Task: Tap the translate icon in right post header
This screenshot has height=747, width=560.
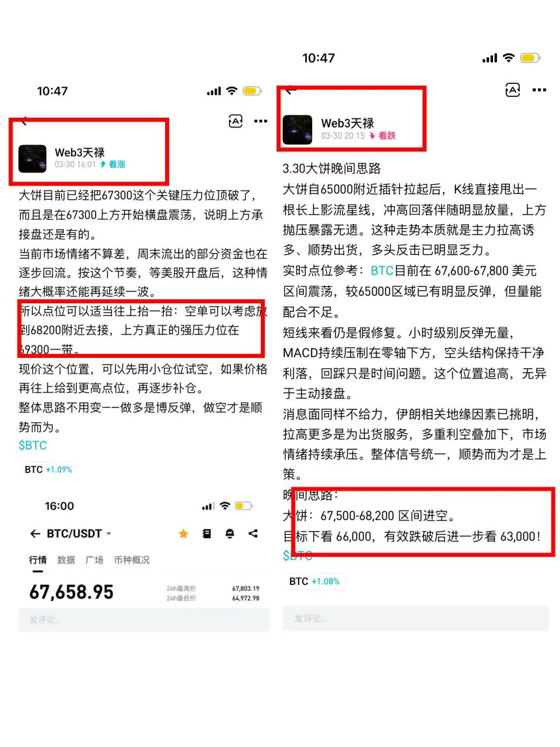Action: click(513, 90)
